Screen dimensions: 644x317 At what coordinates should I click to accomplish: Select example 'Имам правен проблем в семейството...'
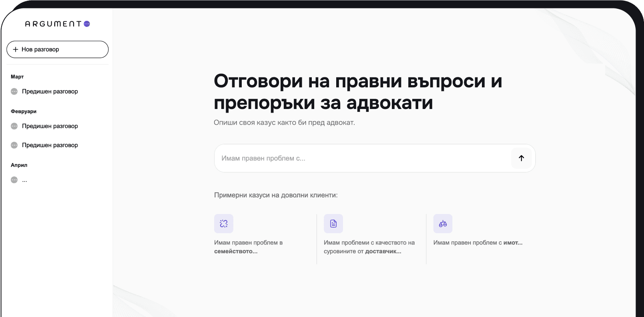249,247
